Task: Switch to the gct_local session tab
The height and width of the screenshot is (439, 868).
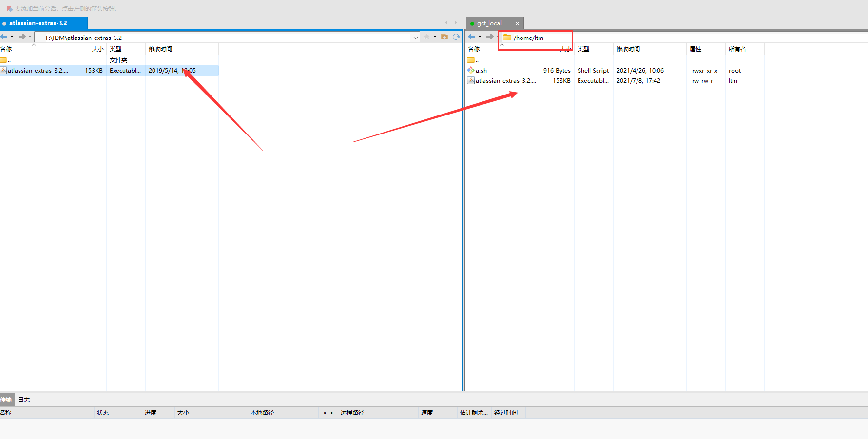Action: [x=489, y=23]
